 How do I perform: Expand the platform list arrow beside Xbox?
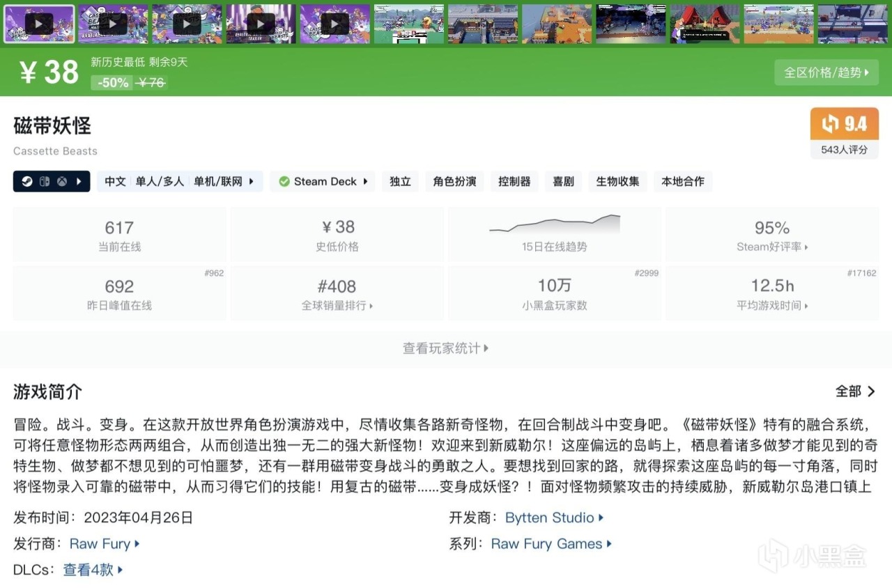[79, 182]
